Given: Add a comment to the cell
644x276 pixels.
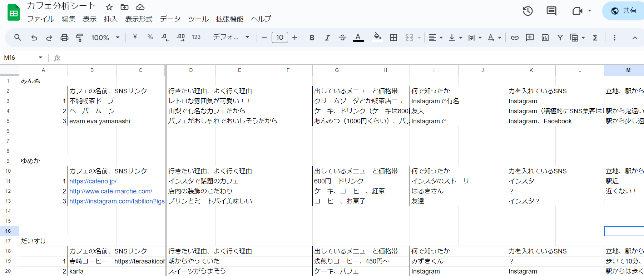Looking at the screenshot, I should (x=530, y=38).
